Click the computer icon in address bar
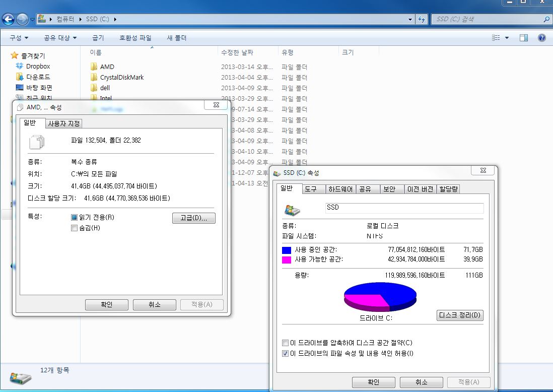Image resolution: width=553 pixels, height=392 pixels. point(42,19)
